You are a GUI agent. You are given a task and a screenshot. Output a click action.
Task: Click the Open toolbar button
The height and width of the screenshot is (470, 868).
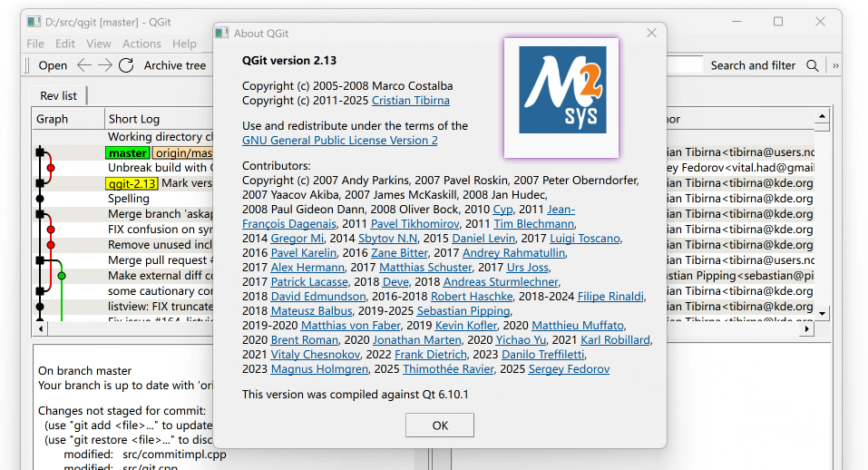[x=53, y=65]
